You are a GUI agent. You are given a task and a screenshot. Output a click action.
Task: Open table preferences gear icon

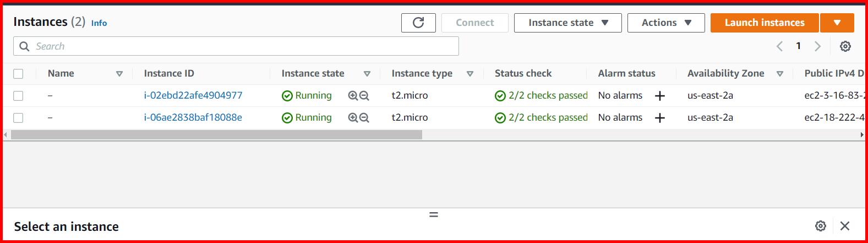845,46
